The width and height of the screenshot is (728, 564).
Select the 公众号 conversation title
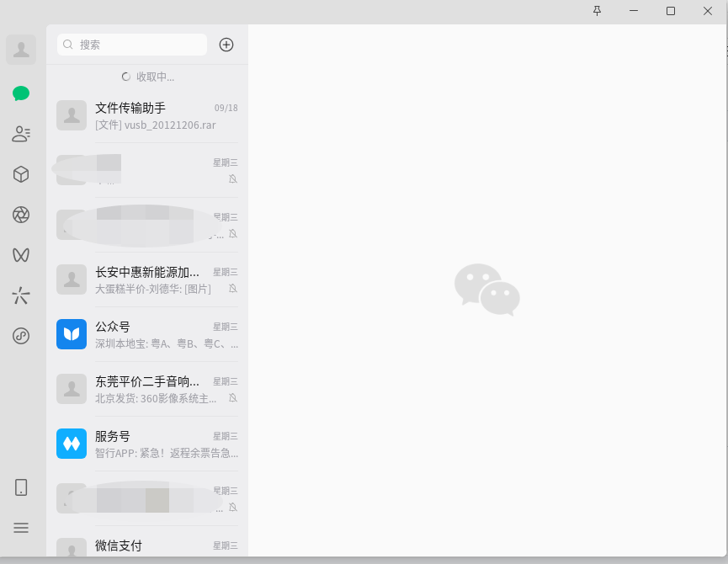pos(113,327)
